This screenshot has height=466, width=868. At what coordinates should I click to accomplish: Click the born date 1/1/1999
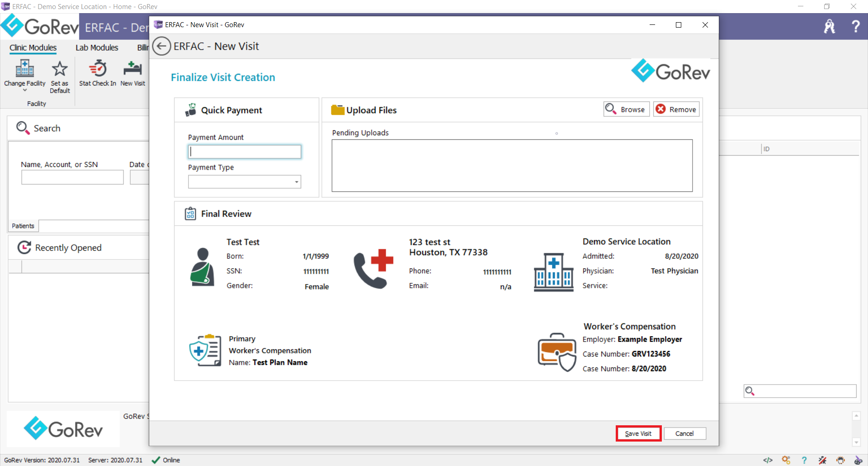coord(316,256)
